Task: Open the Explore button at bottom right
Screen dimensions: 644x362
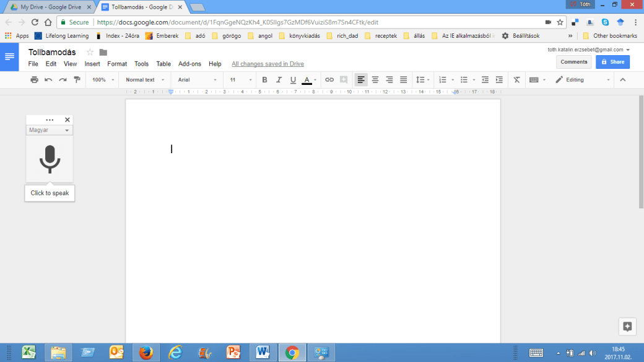Action: pos(627,327)
